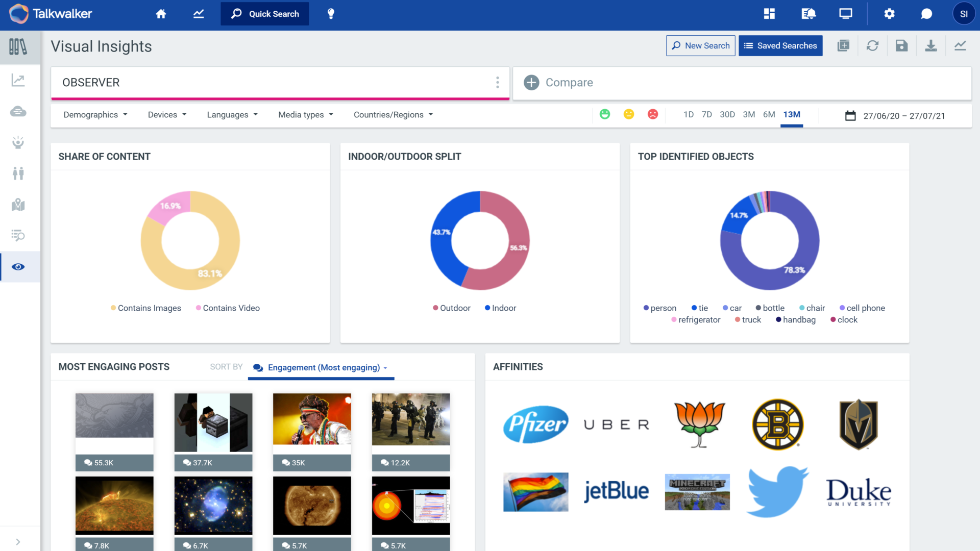The height and width of the screenshot is (551, 980).
Task: Toggle the Outdoor legend item
Action: point(452,308)
